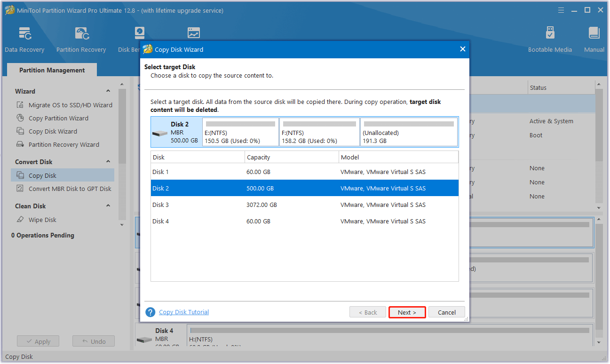Click the Disk Benchmark toolbar icon
Image resolution: width=610 pixels, height=364 pixels.
point(140,33)
